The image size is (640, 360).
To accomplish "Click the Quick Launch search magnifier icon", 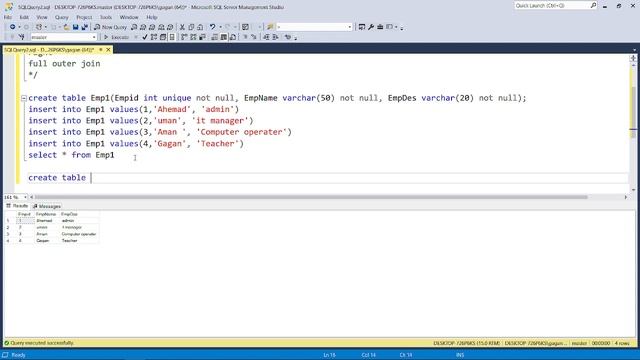I will (593, 5).
